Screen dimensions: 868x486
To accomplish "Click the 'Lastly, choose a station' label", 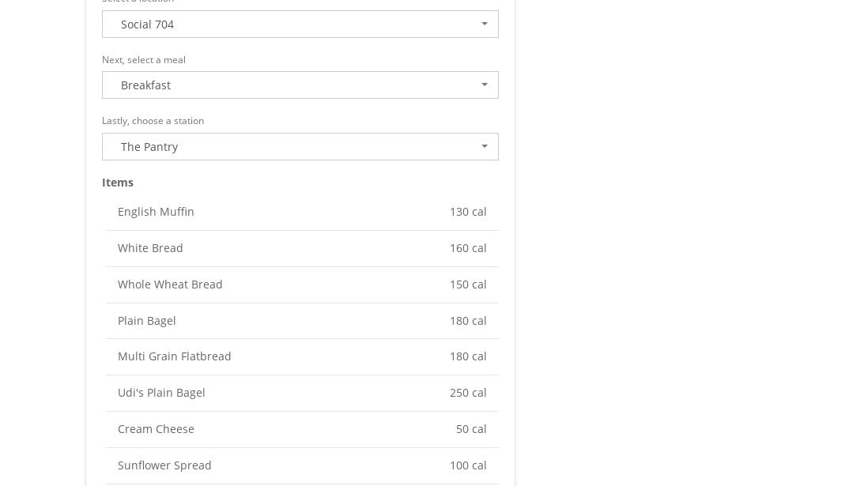I will (x=153, y=121).
